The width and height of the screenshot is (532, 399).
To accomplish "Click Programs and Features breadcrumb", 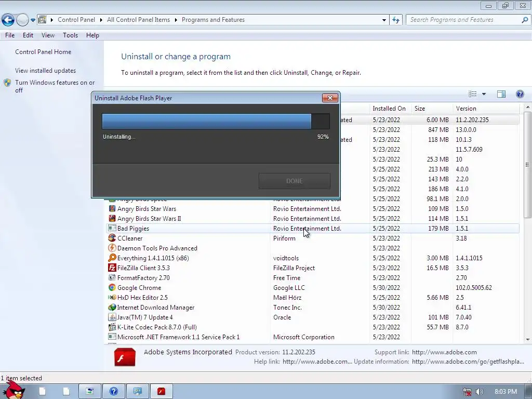I will click(213, 20).
